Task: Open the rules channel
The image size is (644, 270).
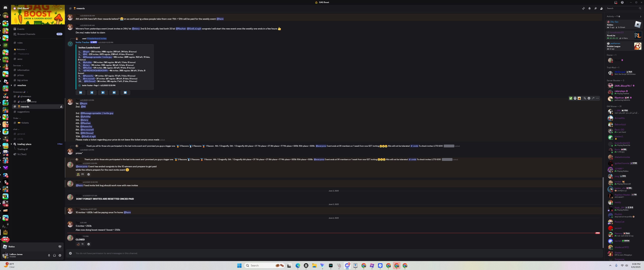Action: coord(38,43)
